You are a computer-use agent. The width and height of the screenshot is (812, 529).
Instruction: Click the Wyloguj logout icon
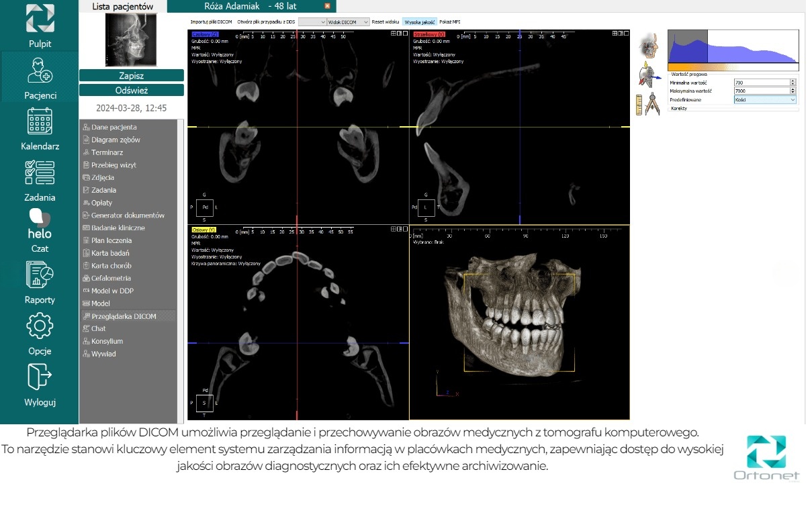click(40, 377)
